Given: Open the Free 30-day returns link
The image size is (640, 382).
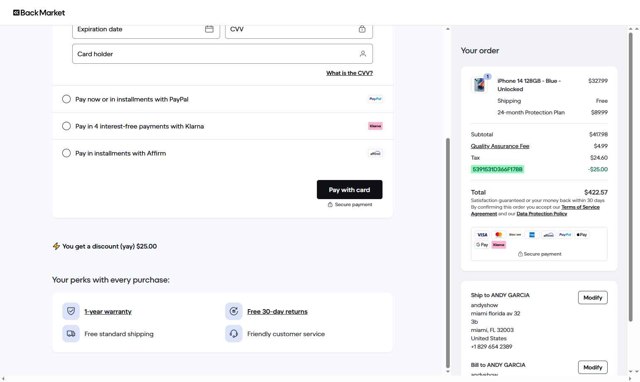Looking at the screenshot, I should pos(278,311).
